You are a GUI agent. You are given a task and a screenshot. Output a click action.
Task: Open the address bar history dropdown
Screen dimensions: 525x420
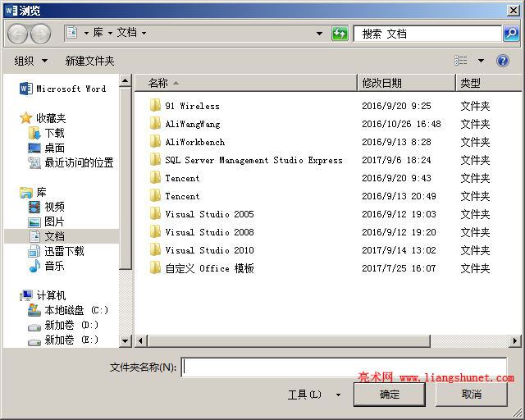(319, 34)
